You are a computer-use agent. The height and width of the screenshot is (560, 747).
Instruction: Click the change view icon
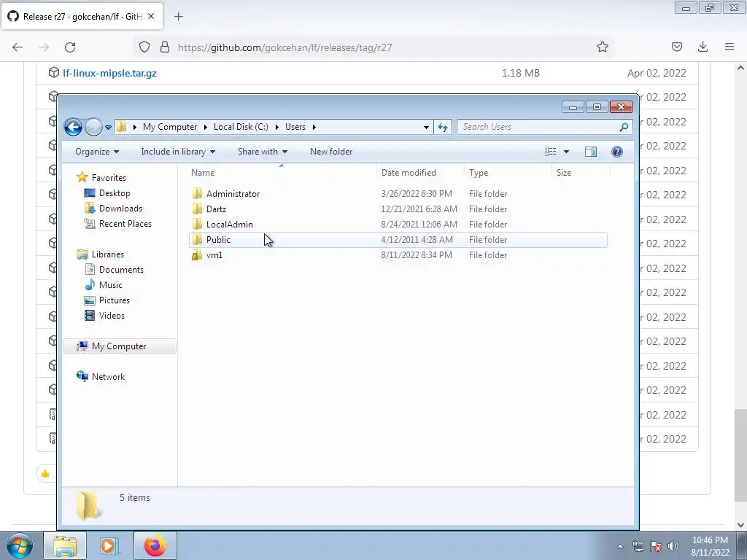[x=550, y=152]
